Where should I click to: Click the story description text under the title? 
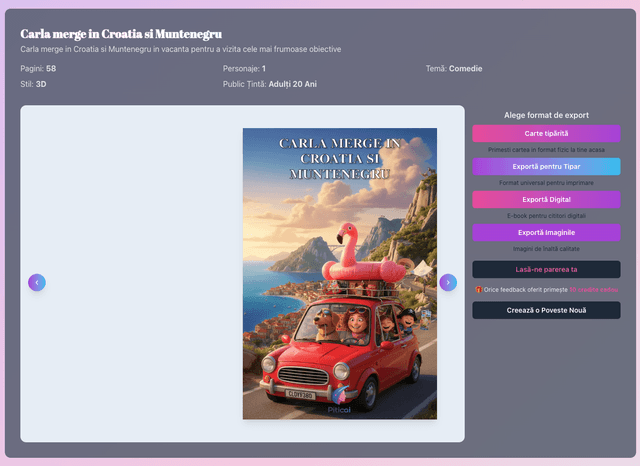pyautogui.click(x=181, y=49)
